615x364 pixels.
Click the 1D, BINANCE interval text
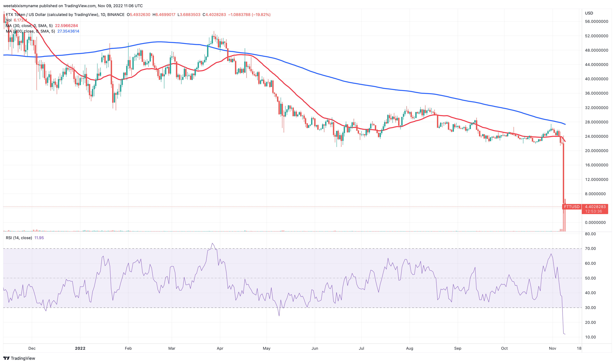click(x=112, y=15)
